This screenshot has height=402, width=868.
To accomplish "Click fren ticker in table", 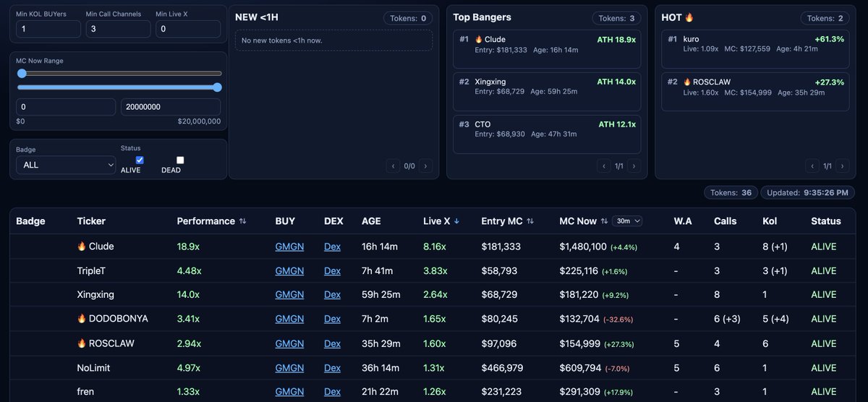I will tap(85, 392).
